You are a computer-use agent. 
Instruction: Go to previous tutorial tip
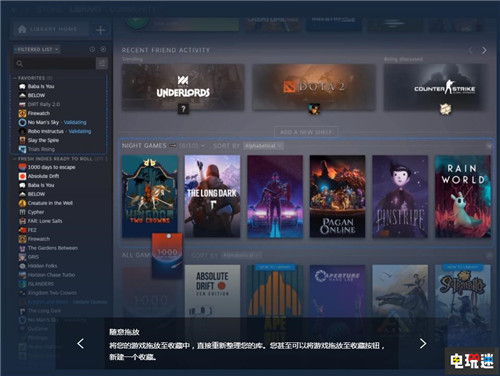[x=80, y=344]
